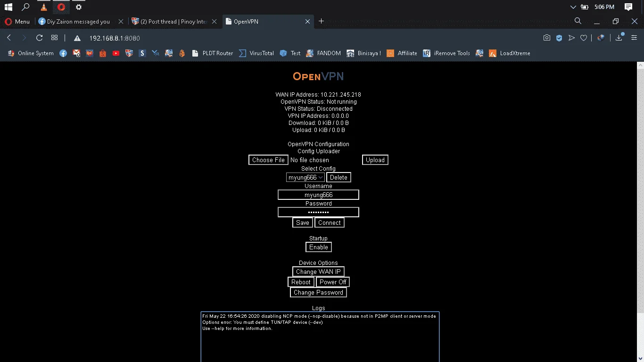Open Settings gear in taskbar

click(x=79, y=7)
